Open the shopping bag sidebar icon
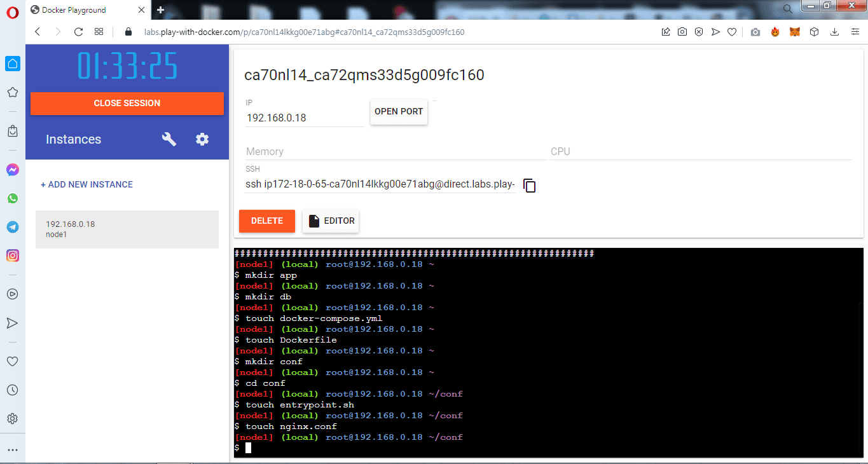868x464 pixels. tap(12, 130)
